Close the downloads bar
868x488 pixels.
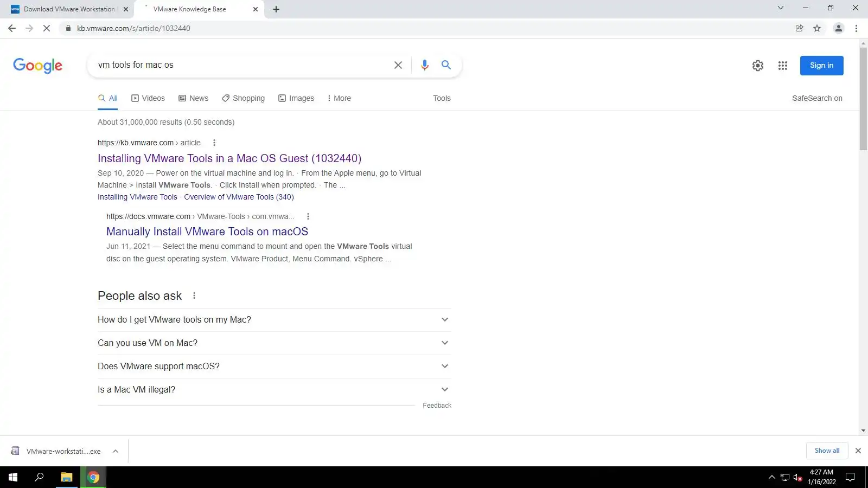pyautogui.click(x=858, y=451)
